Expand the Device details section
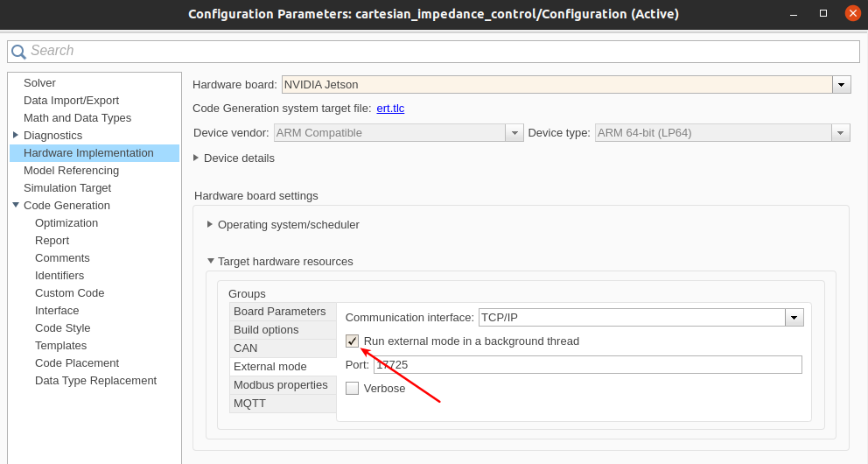Viewport: 868px width, 464px height. click(196, 158)
